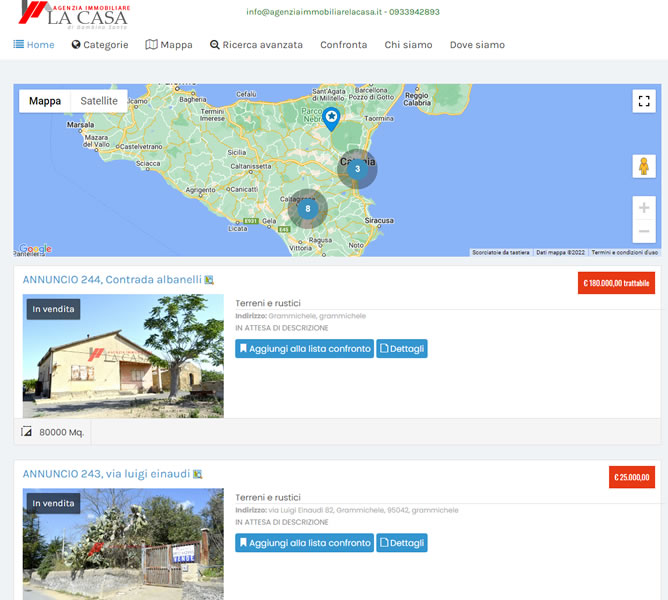
Task: Open the Dove siamo page
Action: pyautogui.click(x=478, y=45)
